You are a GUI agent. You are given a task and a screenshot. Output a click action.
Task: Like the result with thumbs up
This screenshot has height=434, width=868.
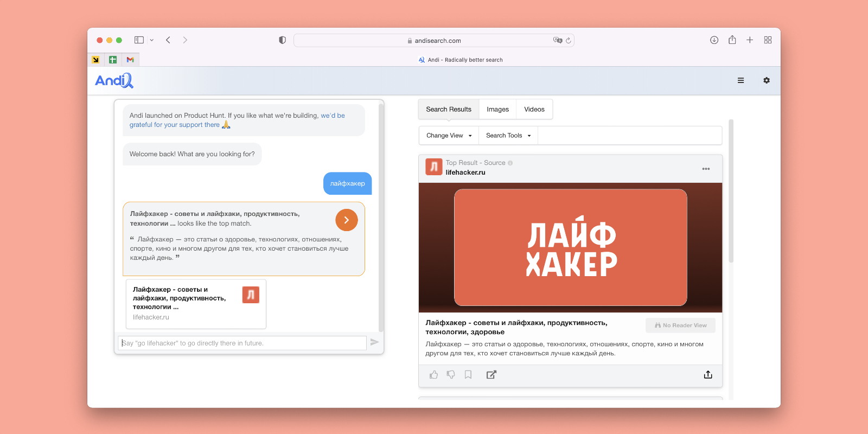(433, 375)
